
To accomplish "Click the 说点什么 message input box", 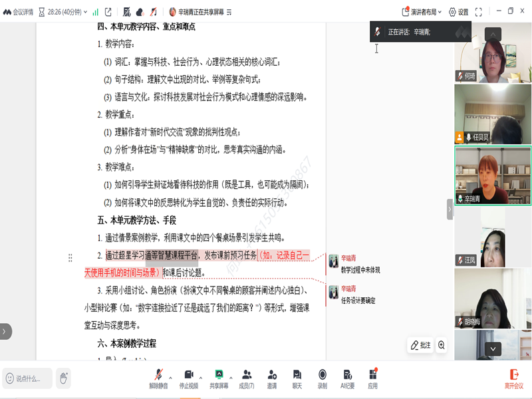I will tap(28, 378).
